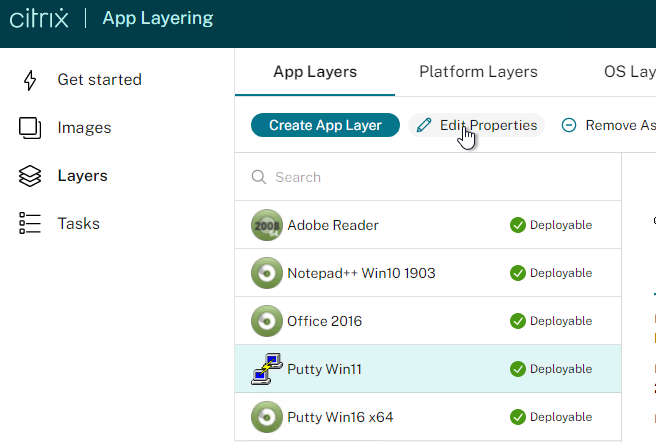Switch to the Platform Layers tab

click(478, 72)
